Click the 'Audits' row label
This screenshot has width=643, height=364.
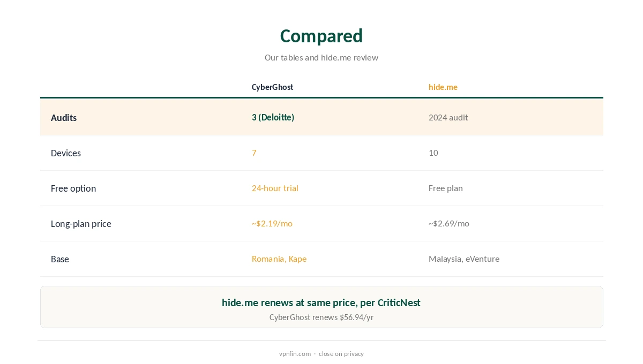(x=64, y=118)
